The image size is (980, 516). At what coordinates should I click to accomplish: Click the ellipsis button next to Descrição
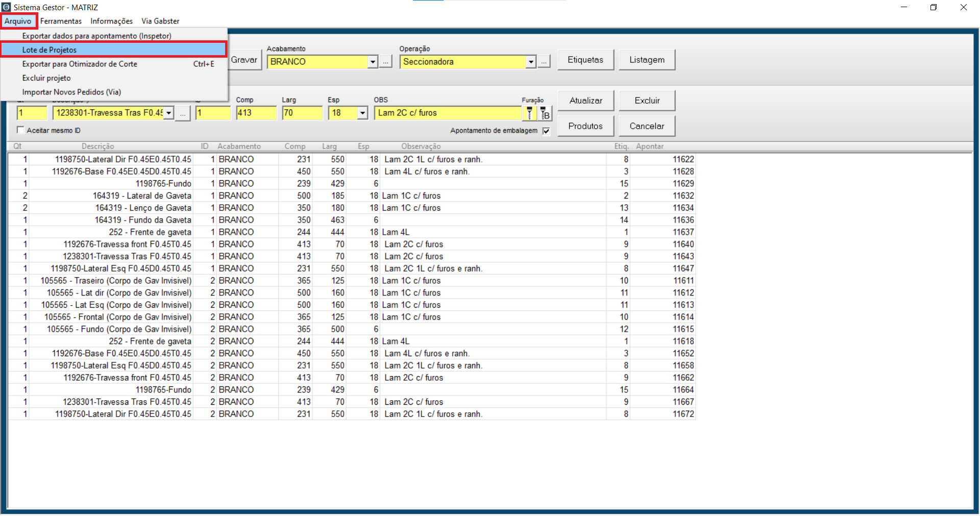[x=183, y=113]
